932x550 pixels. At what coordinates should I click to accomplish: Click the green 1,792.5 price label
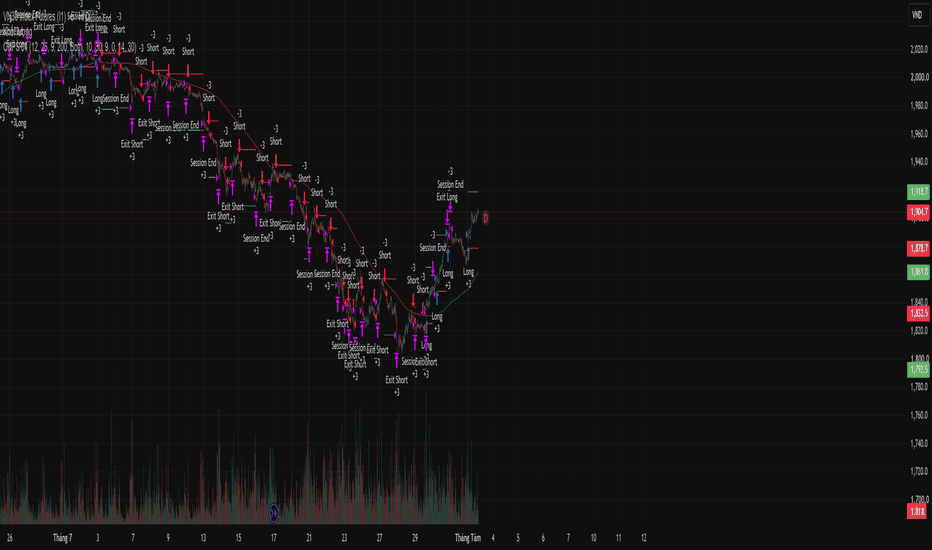(x=918, y=370)
